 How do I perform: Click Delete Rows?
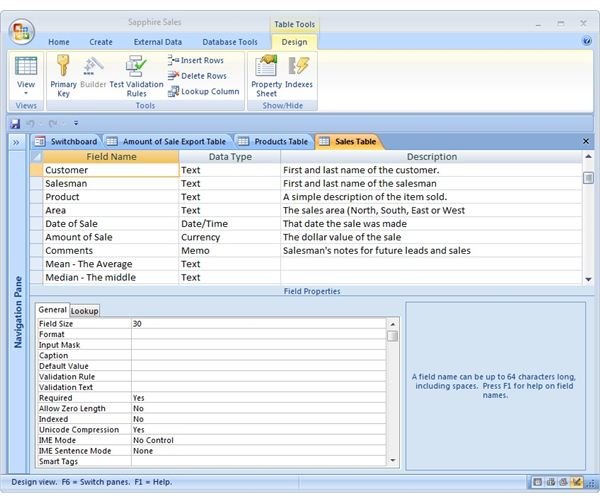[197, 76]
